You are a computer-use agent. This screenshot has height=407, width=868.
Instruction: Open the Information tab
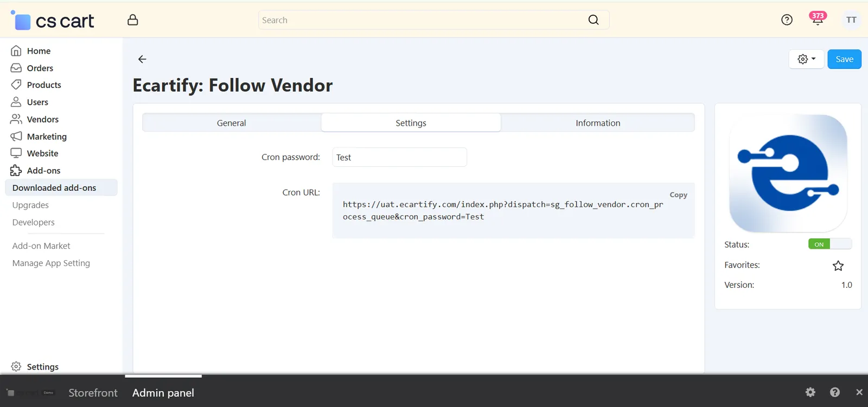598,123
